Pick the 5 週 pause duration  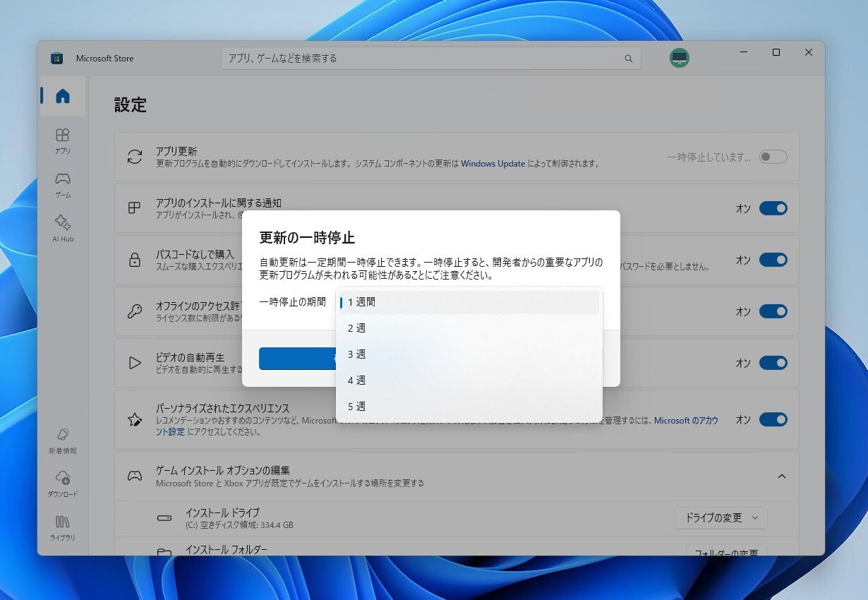coord(469,407)
